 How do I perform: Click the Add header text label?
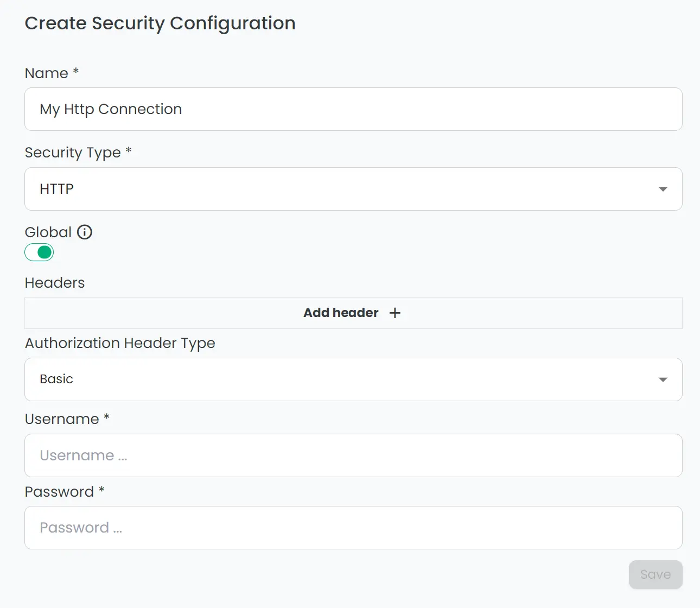click(341, 313)
